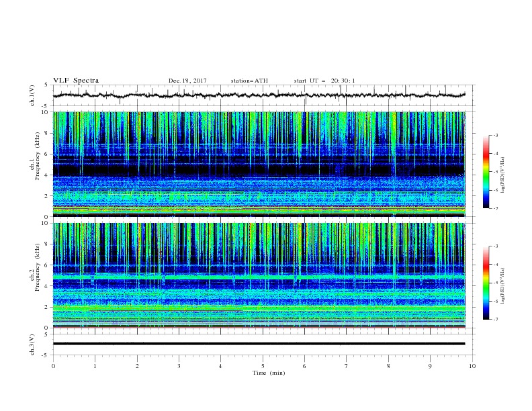Click the lower log(PSD) color bar

pyautogui.click(x=486, y=283)
